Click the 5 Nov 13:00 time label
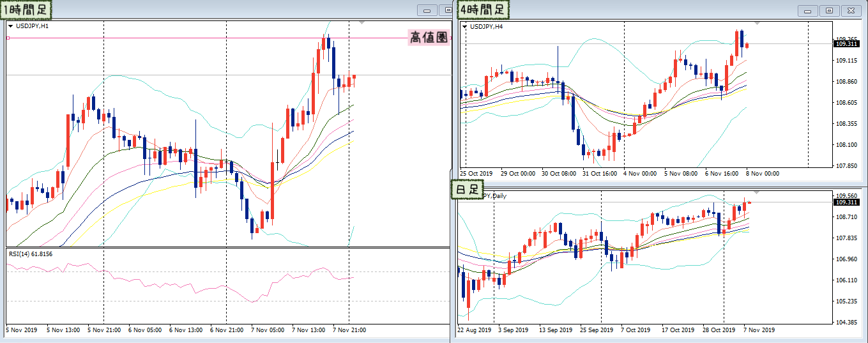Image resolution: width=868 pixels, height=343 pixels. click(x=63, y=330)
